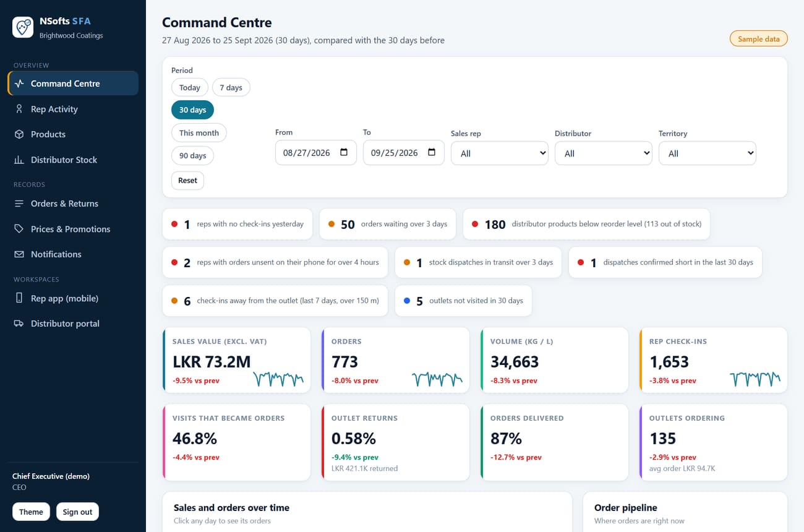The width and height of the screenshot is (804, 532).
Task: Click the Distributor Stock bar chart icon
Action: pyautogui.click(x=19, y=160)
